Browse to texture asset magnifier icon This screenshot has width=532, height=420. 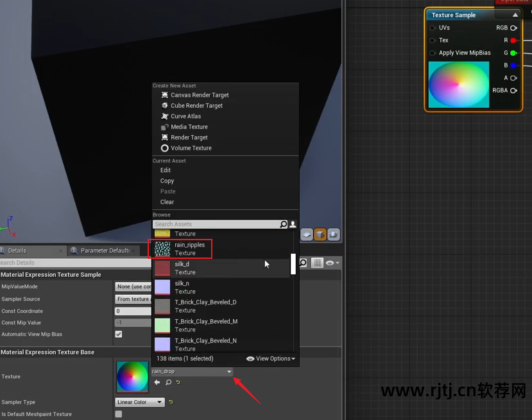(168, 382)
